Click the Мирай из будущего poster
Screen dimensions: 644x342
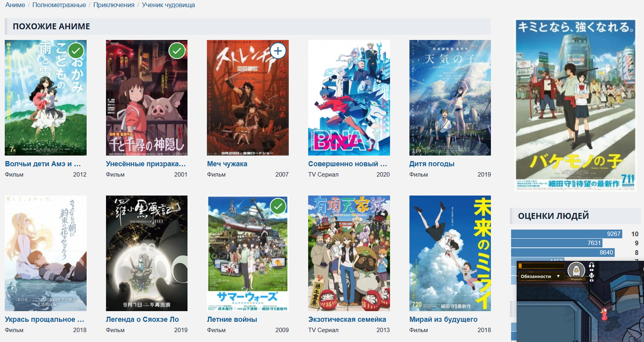pyautogui.click(x=450, y=253)
